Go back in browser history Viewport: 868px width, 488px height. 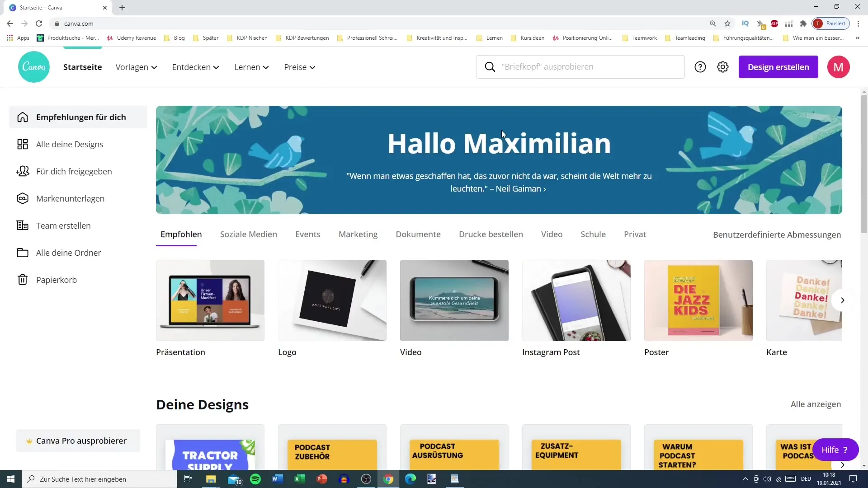pos(10,23)
